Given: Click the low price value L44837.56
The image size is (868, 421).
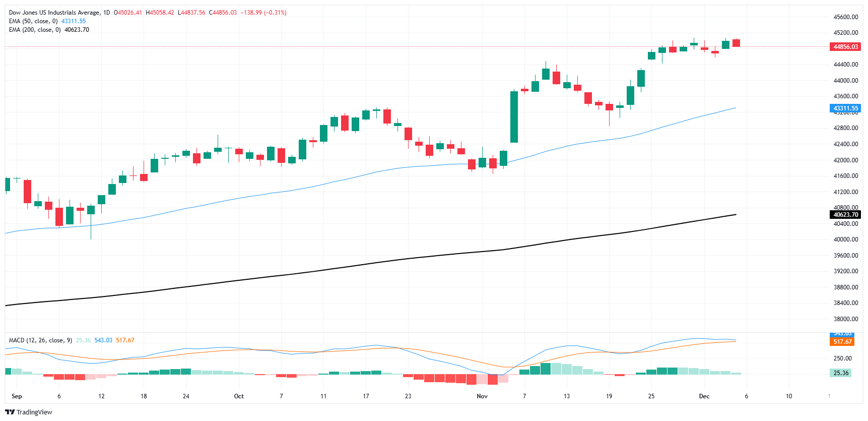Looking at the screenshot, I should 191,13.
